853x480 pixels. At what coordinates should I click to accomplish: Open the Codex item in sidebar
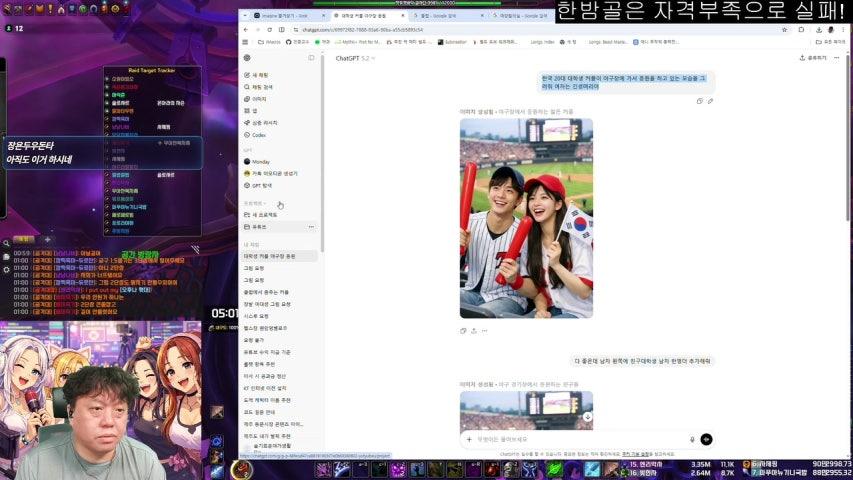[259, 134]
